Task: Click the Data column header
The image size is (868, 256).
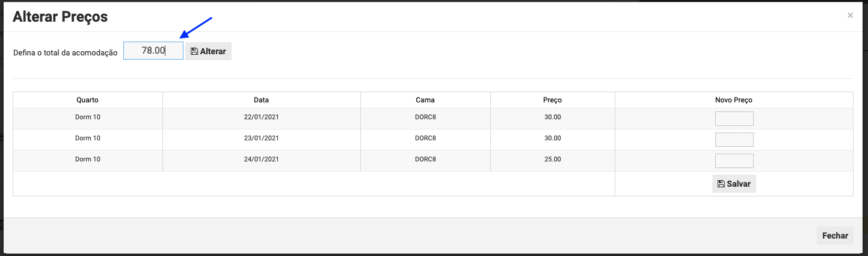Action: click(262, 100)
